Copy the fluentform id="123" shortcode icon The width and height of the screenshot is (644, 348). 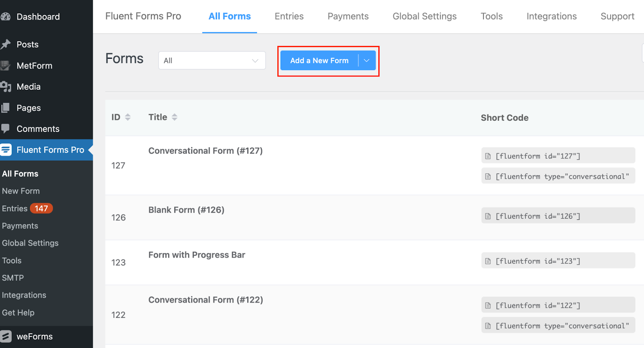[x=488, y=261]
